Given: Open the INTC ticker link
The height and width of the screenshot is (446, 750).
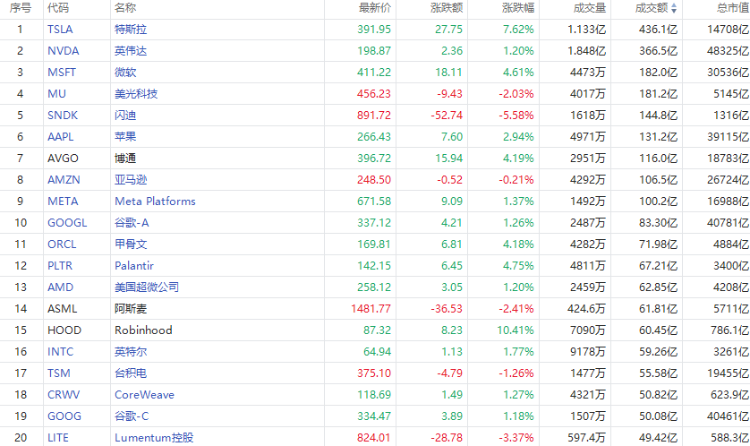Looking at the screenshot, I should tap(60, 352).
